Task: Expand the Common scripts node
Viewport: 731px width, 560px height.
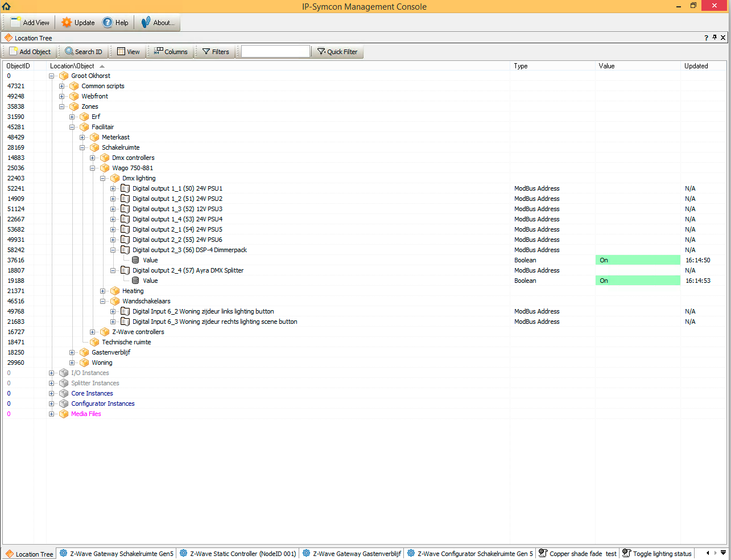Action: click(61, 87)
